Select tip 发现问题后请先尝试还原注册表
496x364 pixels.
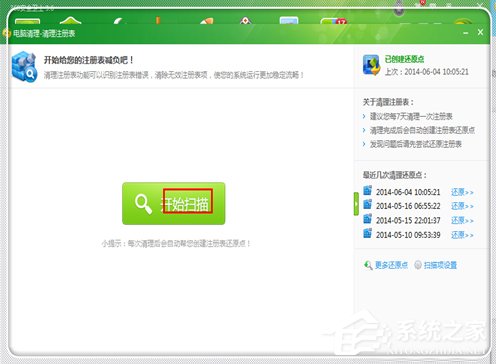416,144
